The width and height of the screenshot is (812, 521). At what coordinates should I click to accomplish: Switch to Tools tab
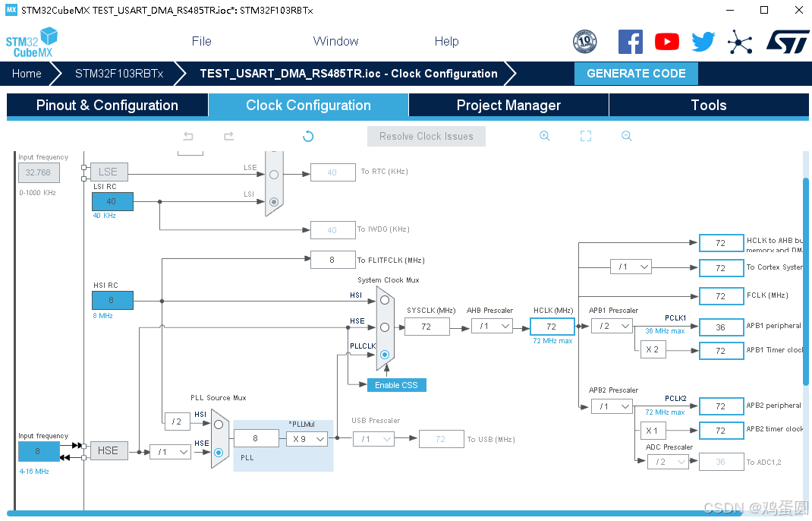click(709, 106)
